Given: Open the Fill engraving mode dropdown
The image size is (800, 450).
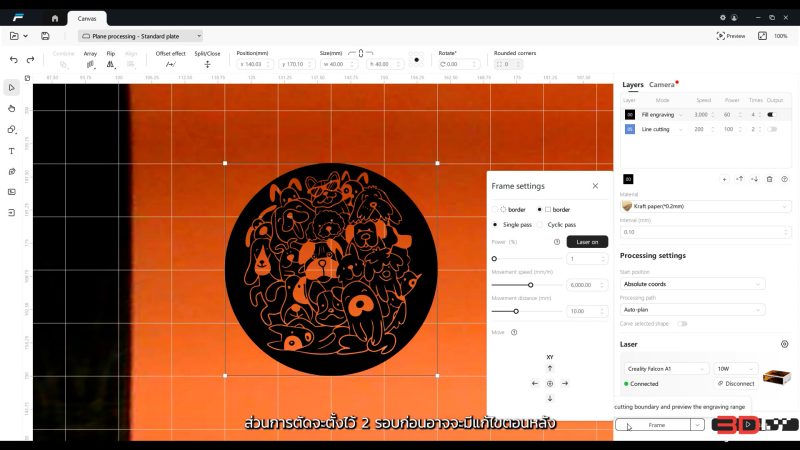Looking at the screenshot, I should click(662, 115).
